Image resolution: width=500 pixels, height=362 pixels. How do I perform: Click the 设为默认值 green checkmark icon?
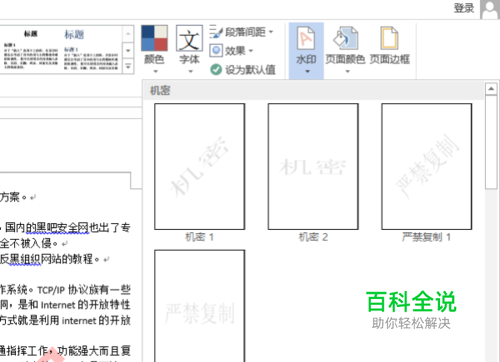click(216, 69)
